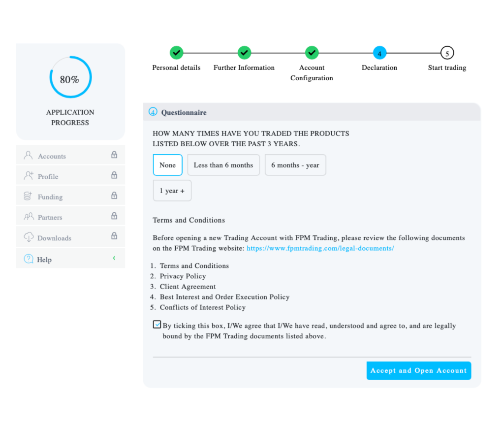Viewport: 504px width, 426px height.
Task: Click the Help question mark icon
Action: [29, 259]
